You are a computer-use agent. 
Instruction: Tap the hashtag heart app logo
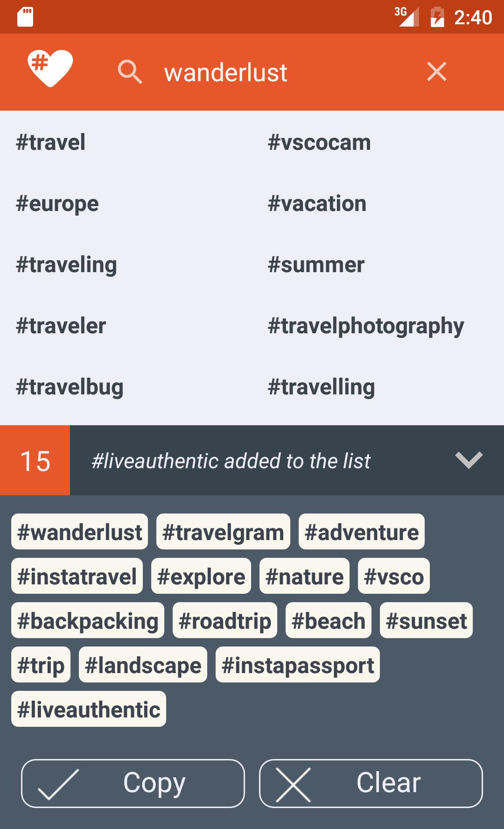click(50, 68)
